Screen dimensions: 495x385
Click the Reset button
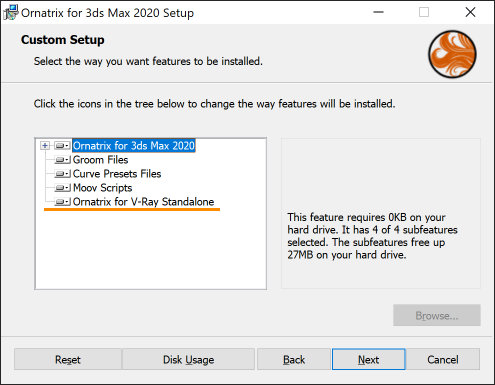tap(68, 359)
